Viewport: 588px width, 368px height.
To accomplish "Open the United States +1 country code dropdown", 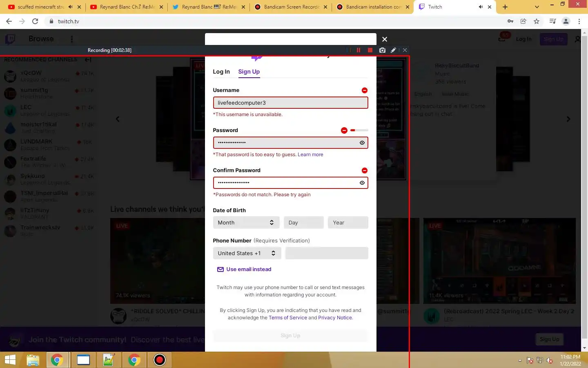I will pyautogui.click(x=247, y=253).
